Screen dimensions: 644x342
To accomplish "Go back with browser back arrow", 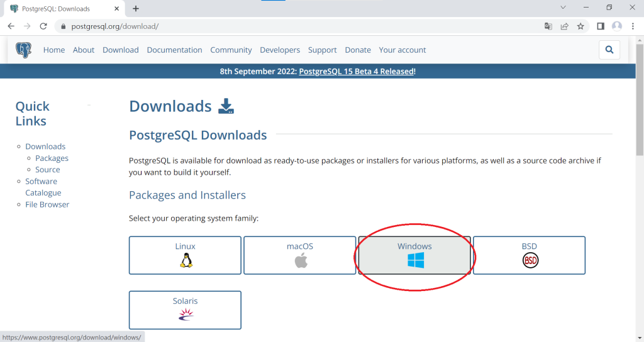I will click(x=11, y=26).
